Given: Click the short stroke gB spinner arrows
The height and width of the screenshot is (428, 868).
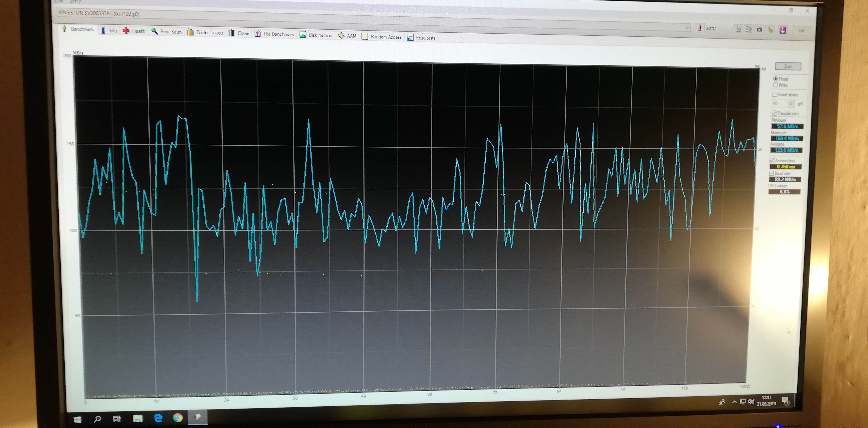Looking at the screenshot, I should (x=791, y=103).
